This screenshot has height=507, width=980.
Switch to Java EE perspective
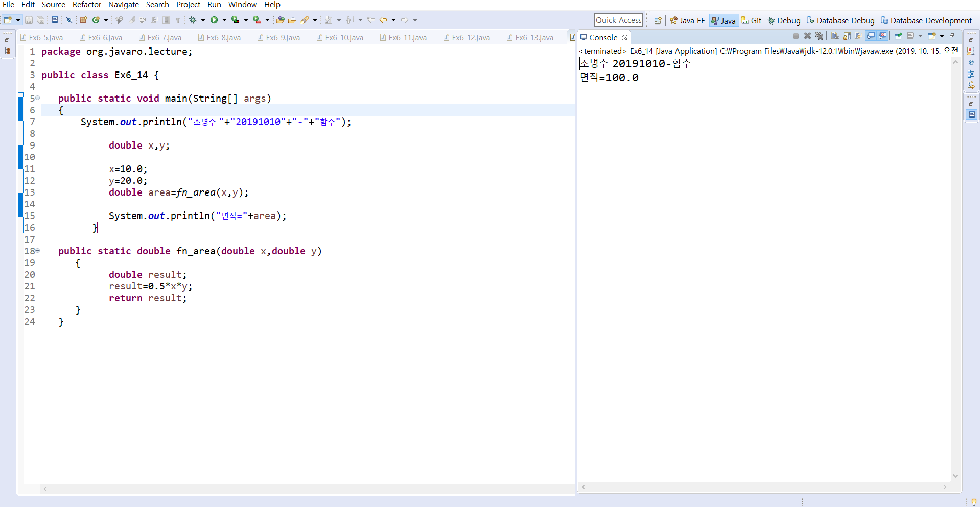click(688, 20)
